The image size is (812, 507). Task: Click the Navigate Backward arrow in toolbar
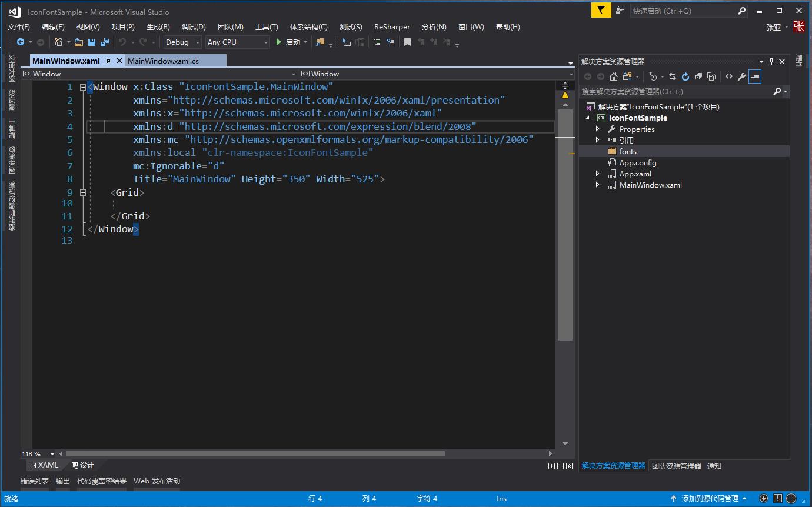[21, 42]
